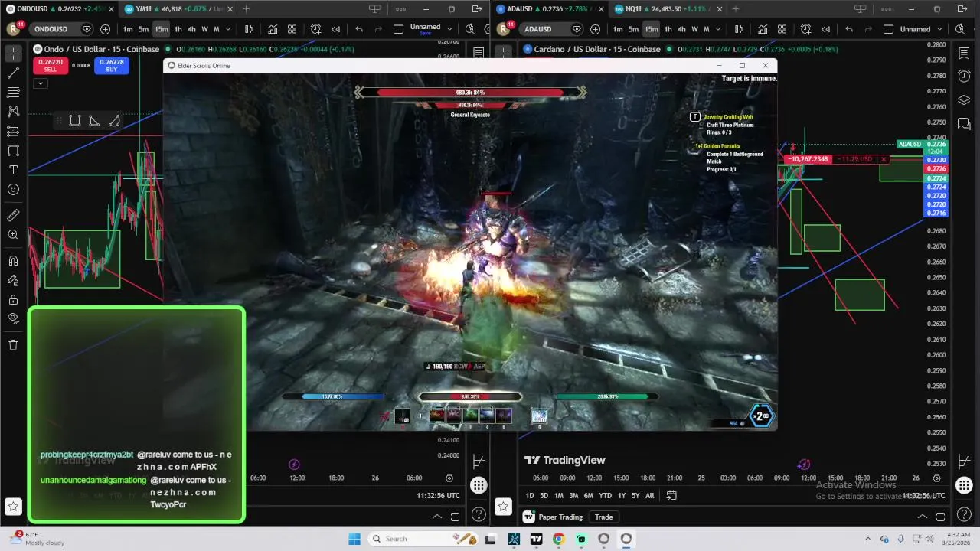Image resolution: width=980 pixels, height=551 pixels.
Task: Open the products grid in ADAUSD window
Action: tap(964, 485)
